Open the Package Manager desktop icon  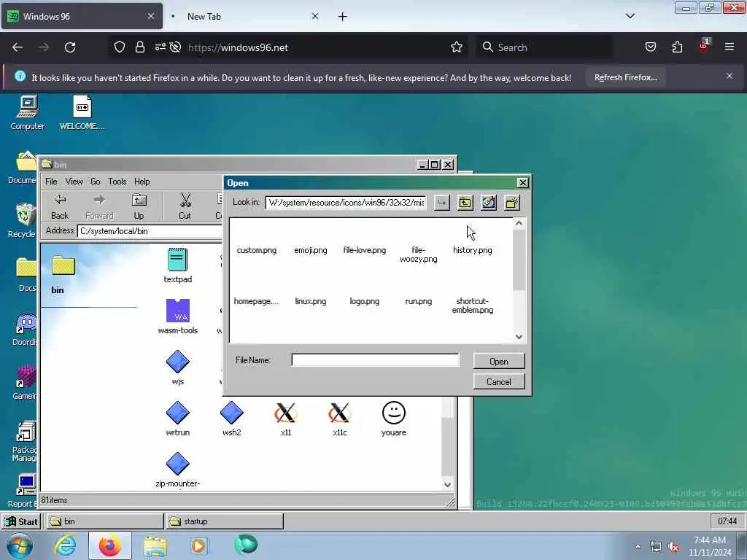[24, 441]
